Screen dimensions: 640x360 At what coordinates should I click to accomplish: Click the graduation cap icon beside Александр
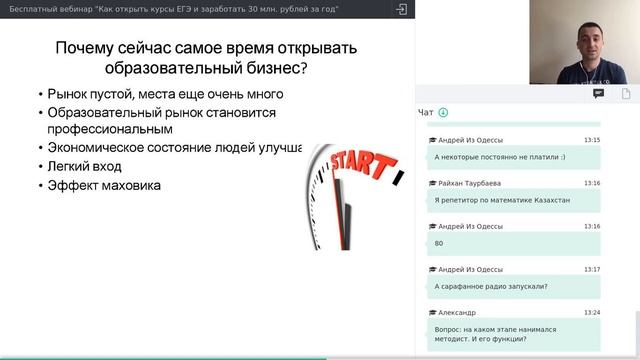click(x=432, y=313)
